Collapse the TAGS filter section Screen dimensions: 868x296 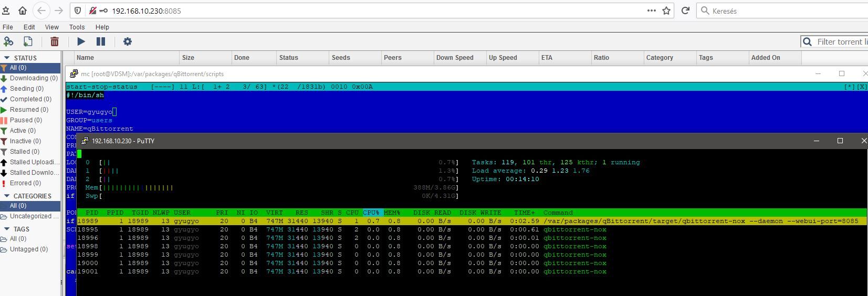7,229
